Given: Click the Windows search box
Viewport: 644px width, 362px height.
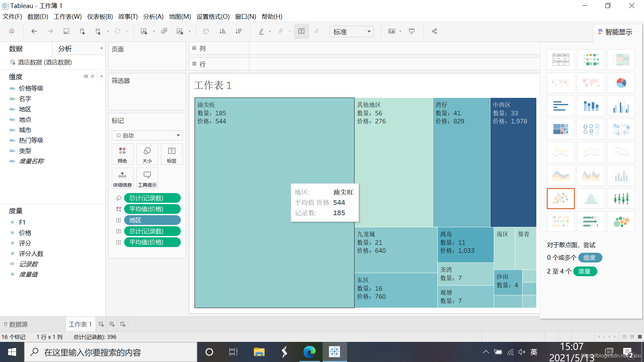Looking at the screenshot, I should point(111,352).
